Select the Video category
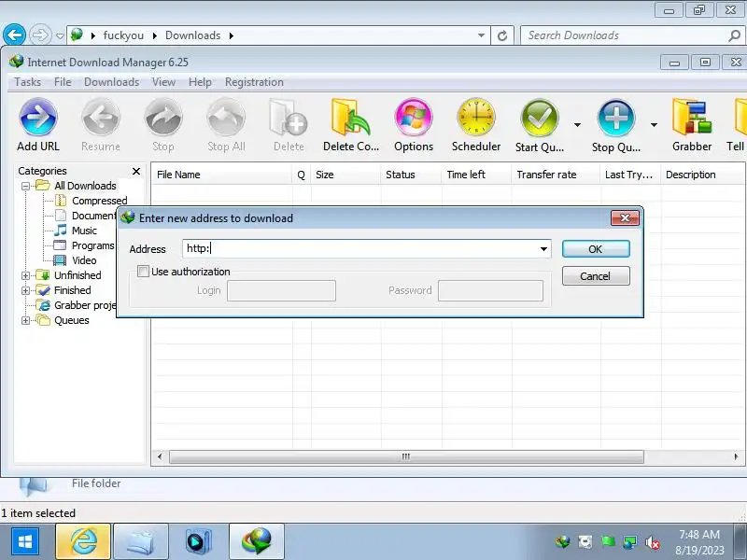747x560 pixels. (84, 260)
